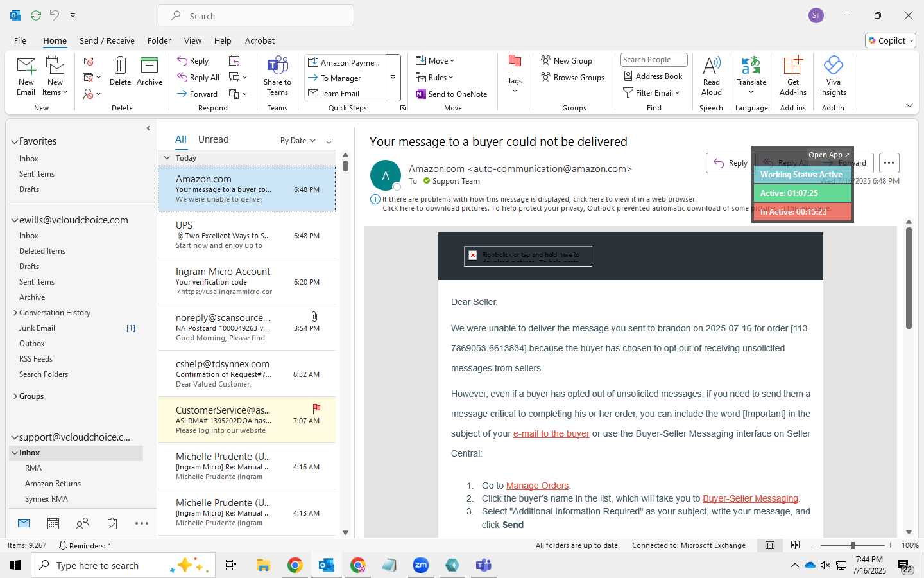Viewport: 924px width, 578px height.
Task: Open the Tags flag icon
Action: [x=515, y=74]
